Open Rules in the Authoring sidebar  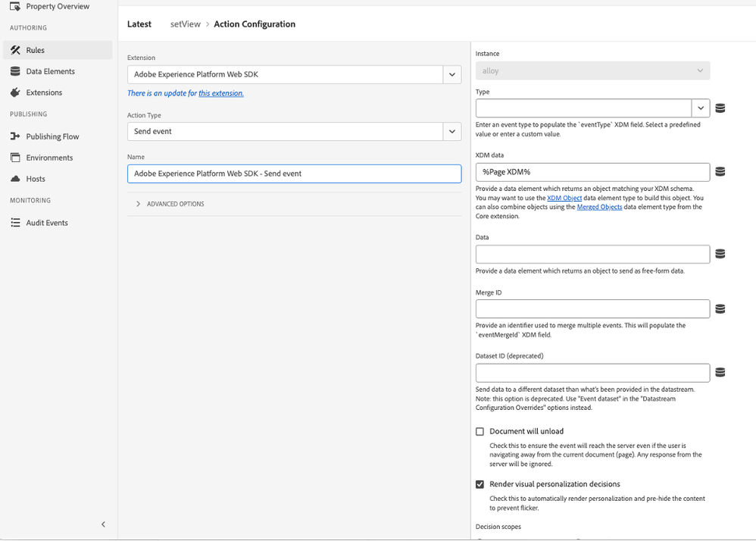35,50
